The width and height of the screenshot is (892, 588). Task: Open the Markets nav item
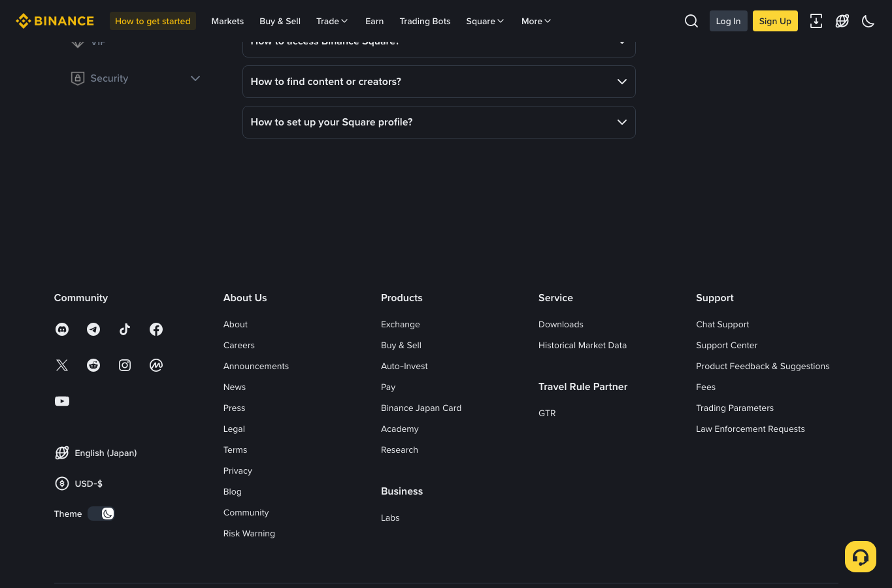(x=227, y=21)
